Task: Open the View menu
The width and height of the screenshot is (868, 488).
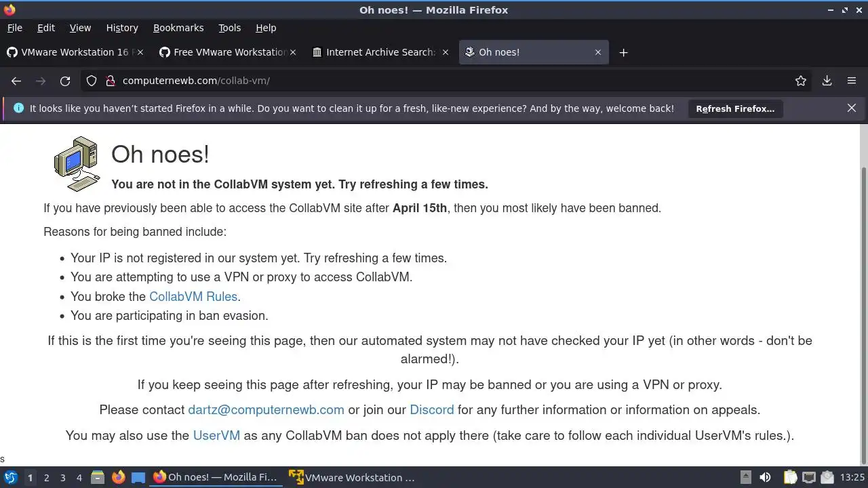Action: coord(80,28)
